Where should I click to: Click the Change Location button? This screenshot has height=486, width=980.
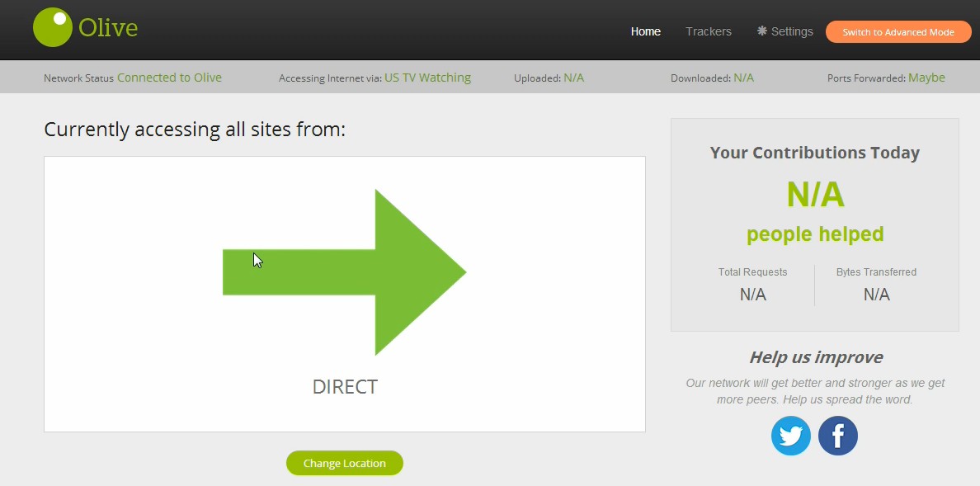click(x=344, y=463)
